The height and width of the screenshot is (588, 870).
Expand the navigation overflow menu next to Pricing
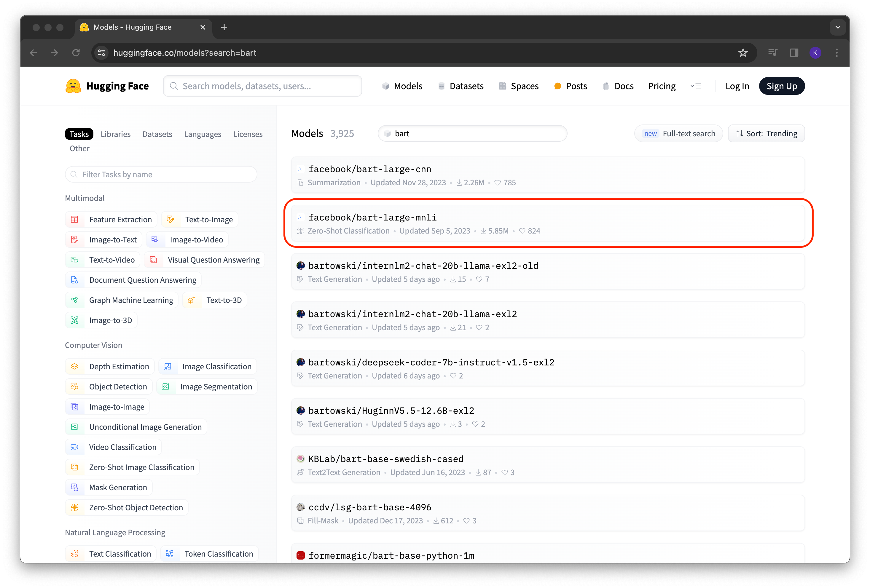696,86
